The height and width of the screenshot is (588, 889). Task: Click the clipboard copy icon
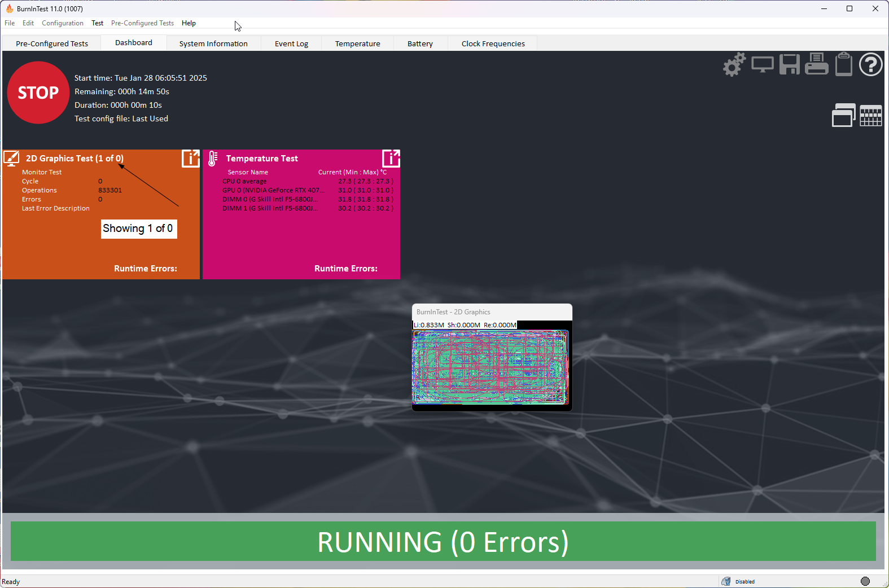[844, 64]
